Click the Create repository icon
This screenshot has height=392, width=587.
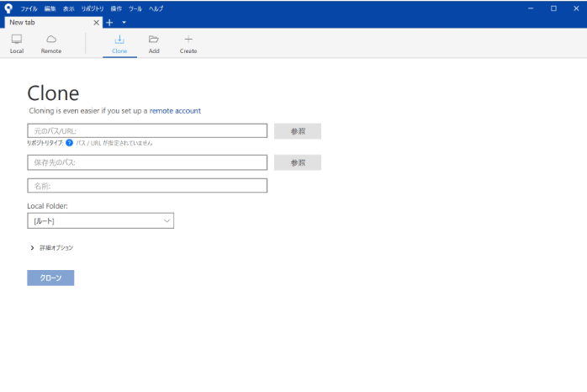coord(188,44)
